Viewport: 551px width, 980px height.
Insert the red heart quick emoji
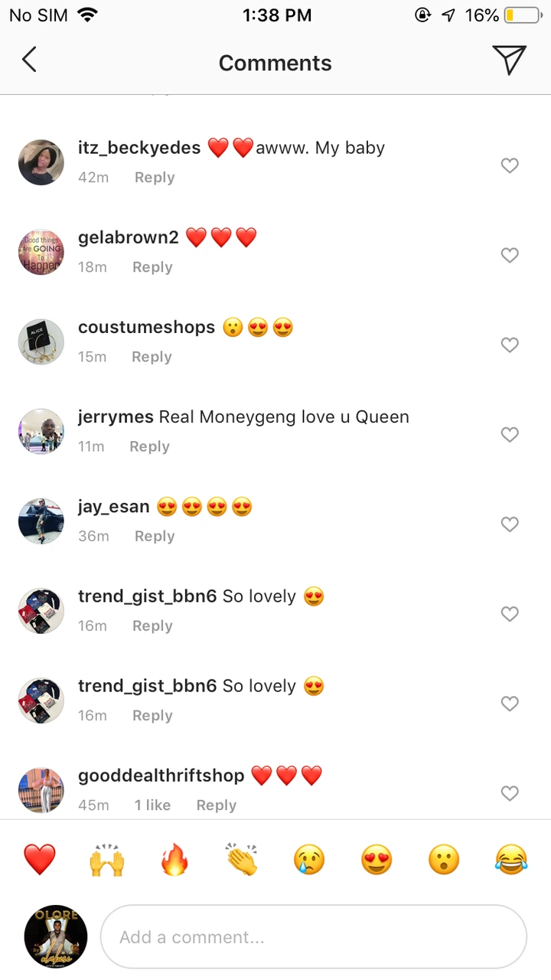coord(40,860)
